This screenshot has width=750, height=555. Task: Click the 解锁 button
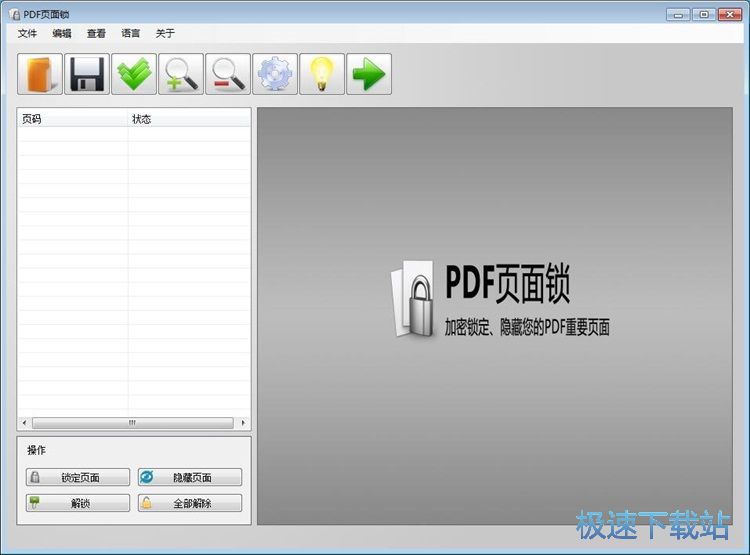pos(78,503)
